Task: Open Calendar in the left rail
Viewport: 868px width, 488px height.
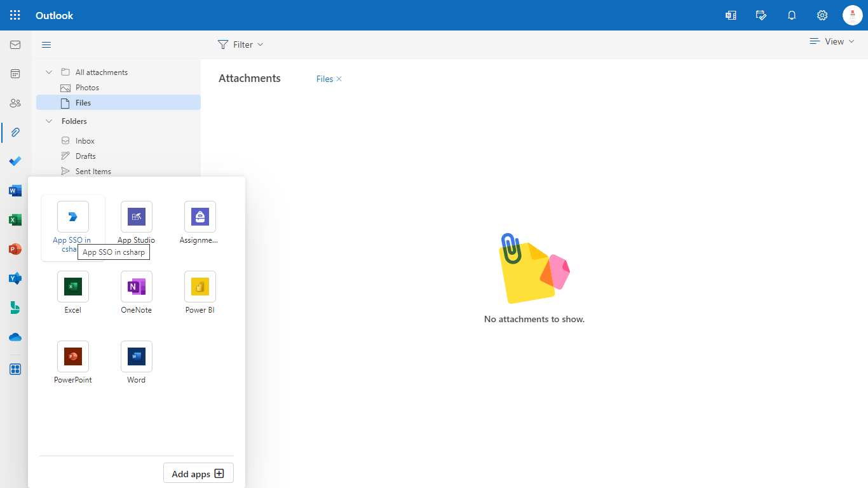Action: (15, 74)
